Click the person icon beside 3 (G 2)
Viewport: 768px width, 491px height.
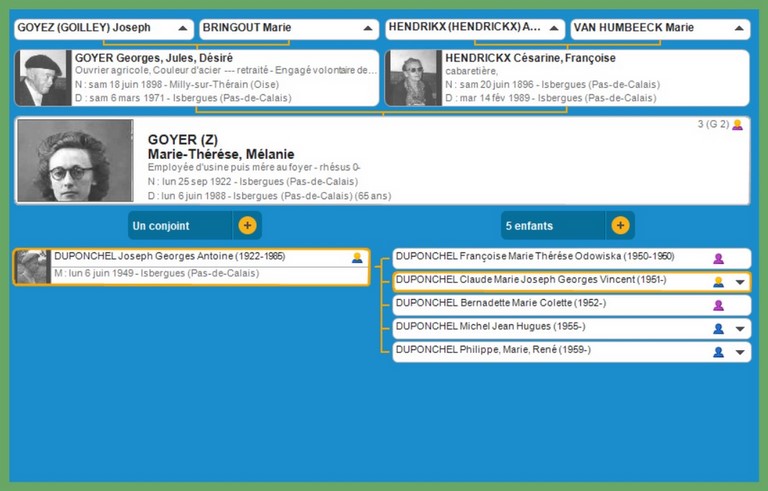click(x=738, y=125)
